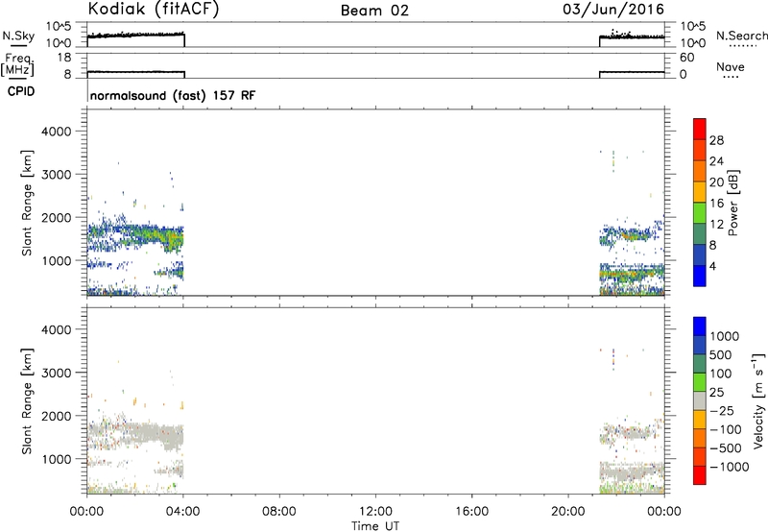Click the 'N.Search' legend label
Viewport: 768px width, 532px height.
point(742,36)
